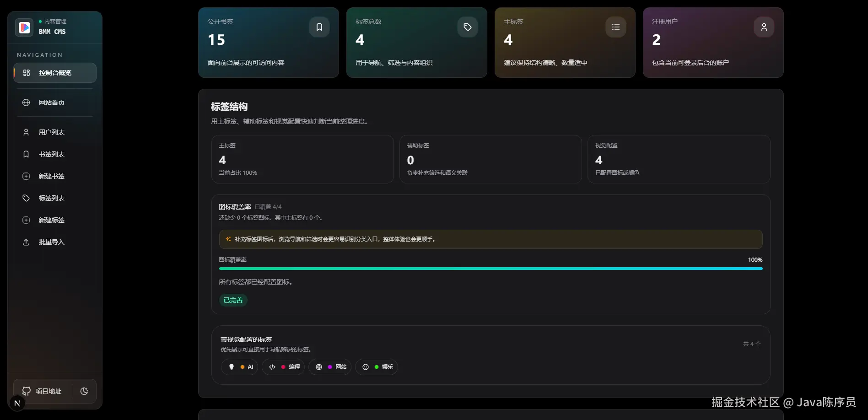This screenshot has width=868, height=420.
Task: Click the 辅助标签 count box
Action: click(x=491, y=159)
